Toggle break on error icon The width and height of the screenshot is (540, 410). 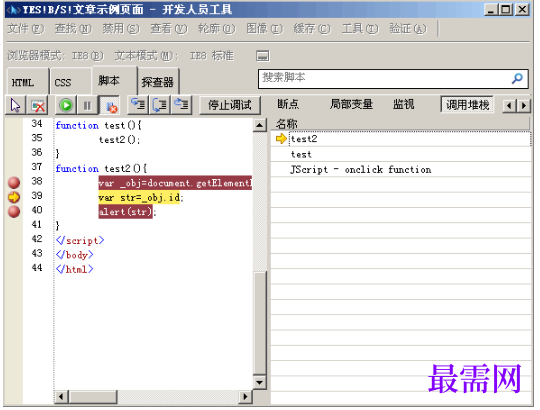111,105
